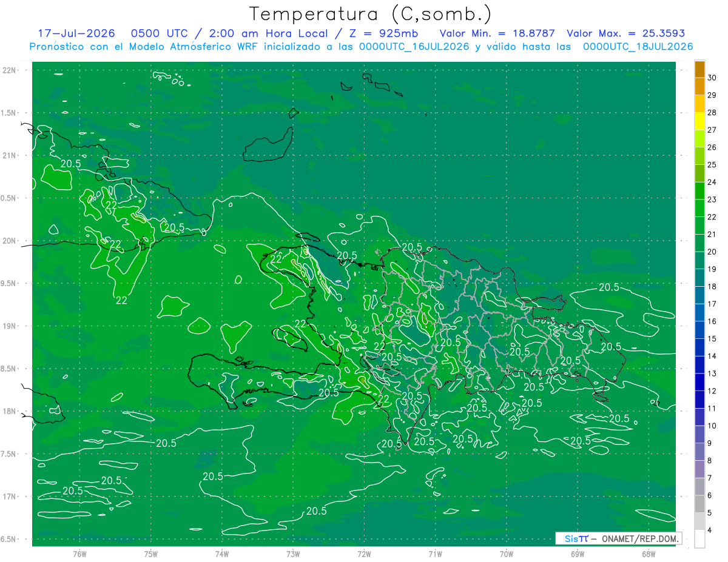Click the legend value '10'

(712, 426)
